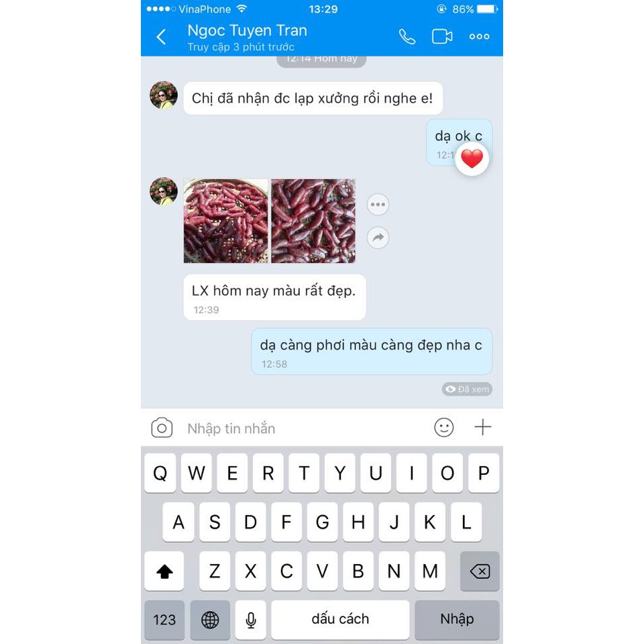Tap the microphone dictation key

coord(250,619)
